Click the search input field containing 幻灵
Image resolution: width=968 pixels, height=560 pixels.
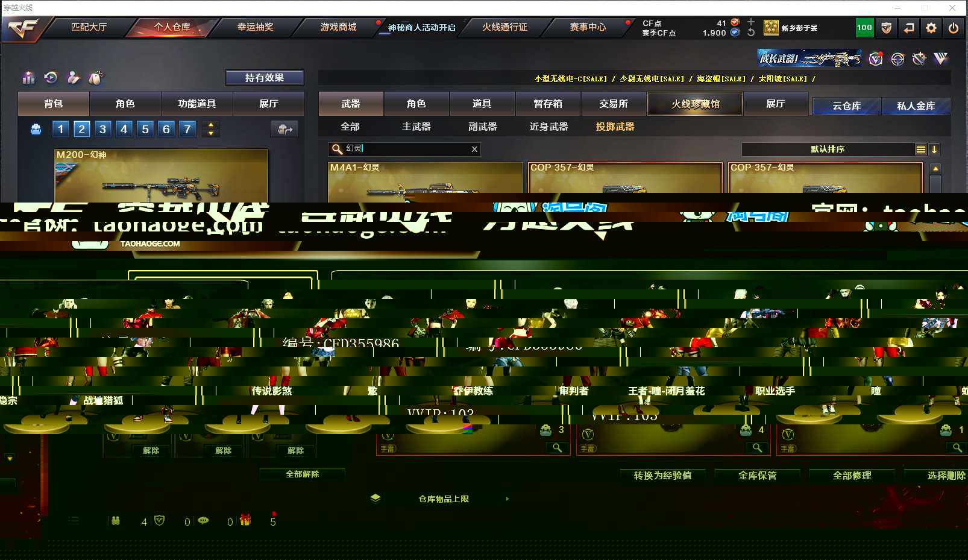click(x=405, y=149)
